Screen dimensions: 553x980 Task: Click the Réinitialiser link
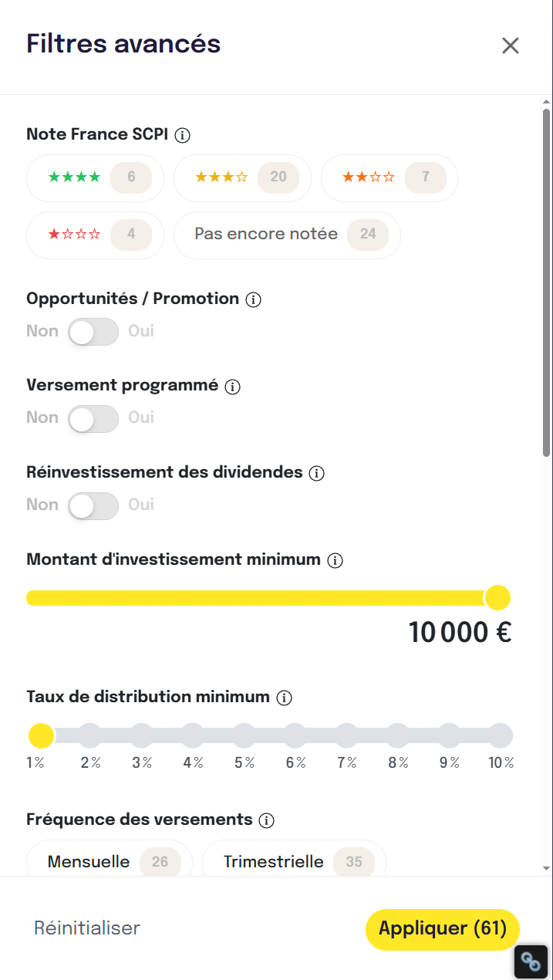(87, 928)
